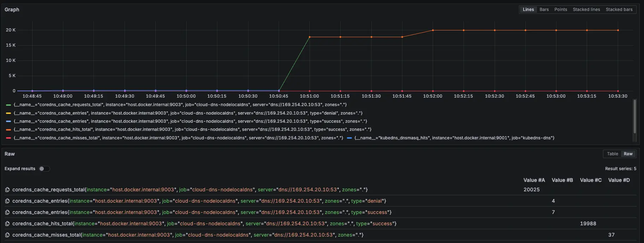Switch results view to Raw
This screenshot has width=644, height=243.
point(628,154)
